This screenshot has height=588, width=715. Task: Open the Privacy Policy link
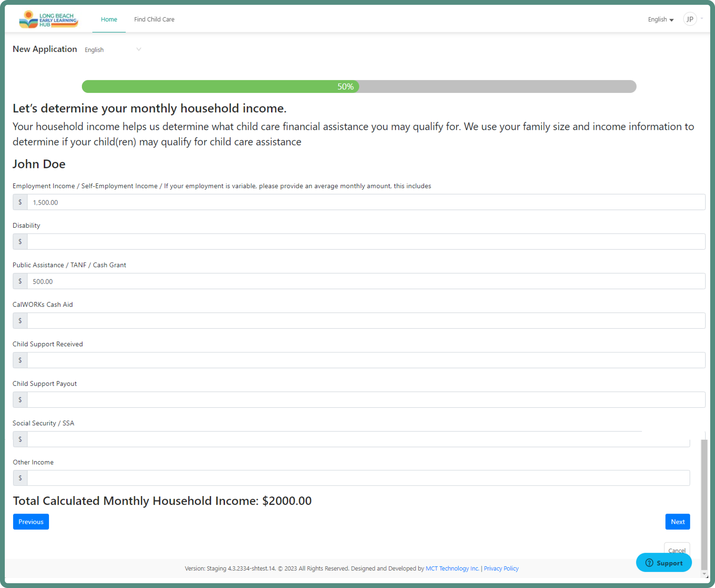click(x=501, y=568)
